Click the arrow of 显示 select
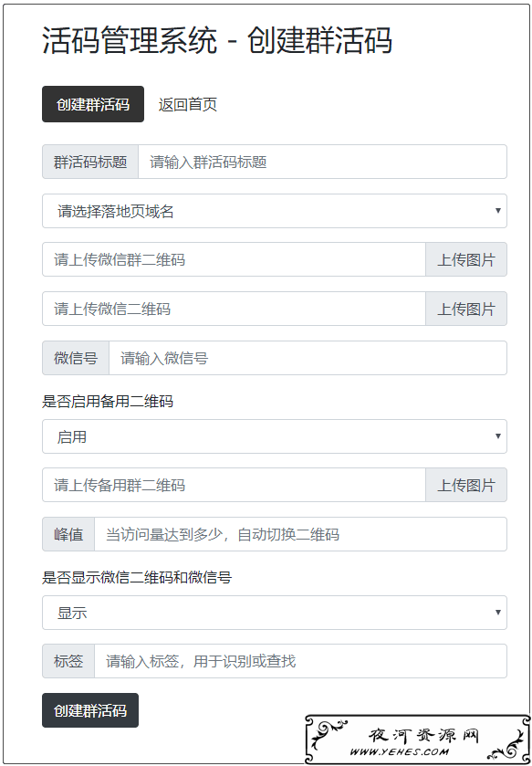This screenshot has width=532, height=766. [498, 612]
